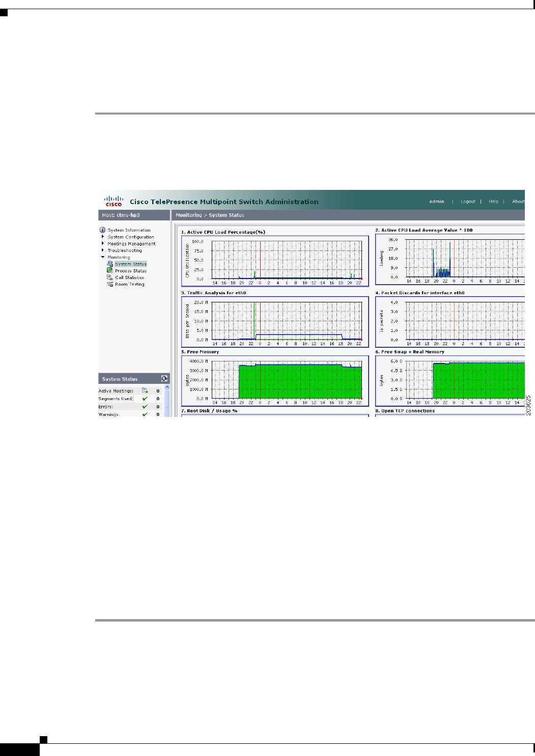535x756 pixels.
Task: Expand the Meetings Management arrow
Action: tap(103, 243)
